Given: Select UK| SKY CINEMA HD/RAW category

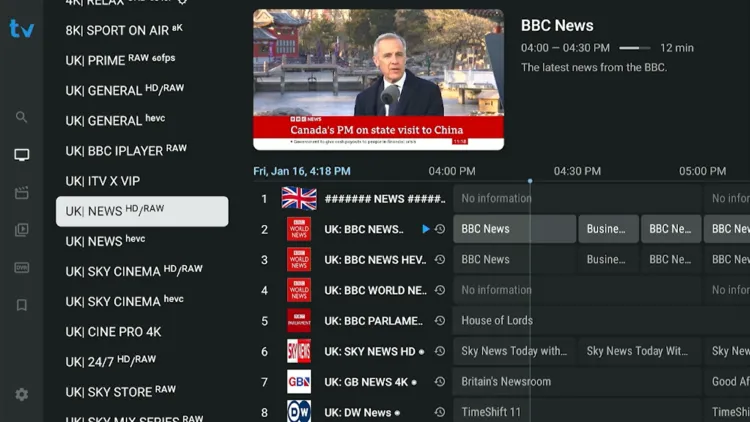Looking at the screenshot, I should [142, 271].
